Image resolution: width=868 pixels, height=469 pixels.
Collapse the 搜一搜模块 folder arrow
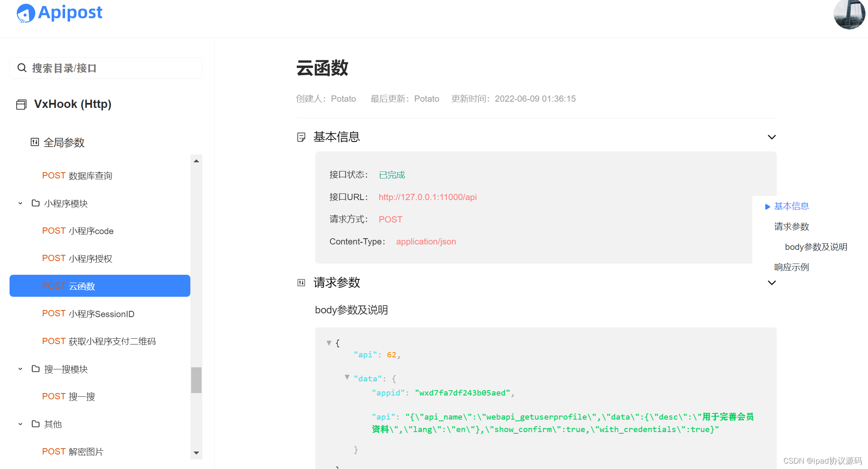click(x=20, y=369)
